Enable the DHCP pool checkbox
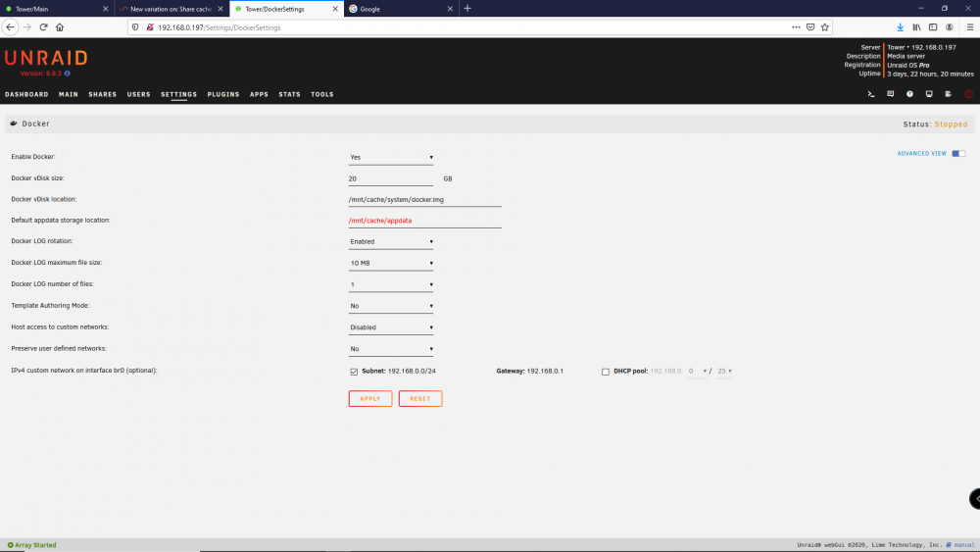Viewport: 980px width, 552px height. tap(605, 372)
